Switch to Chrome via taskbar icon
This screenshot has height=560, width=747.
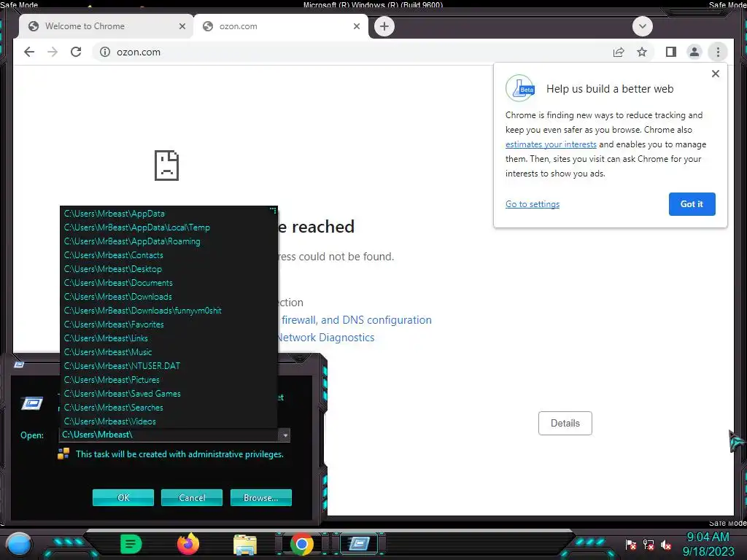coord(302,544)
